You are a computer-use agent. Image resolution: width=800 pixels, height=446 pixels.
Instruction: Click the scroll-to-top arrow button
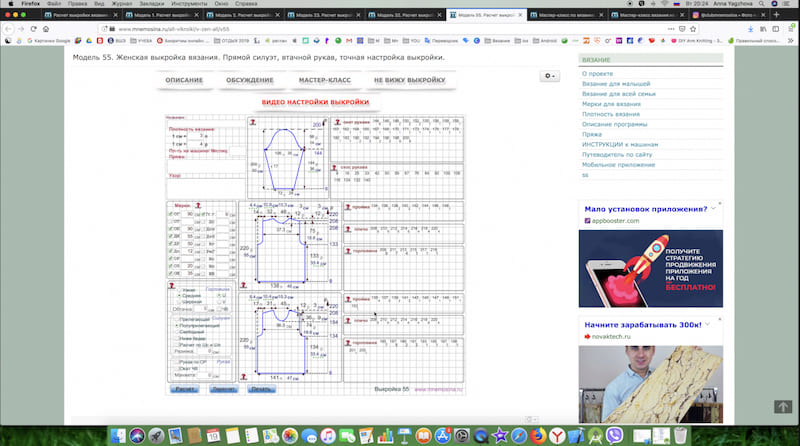coord(783,407)
